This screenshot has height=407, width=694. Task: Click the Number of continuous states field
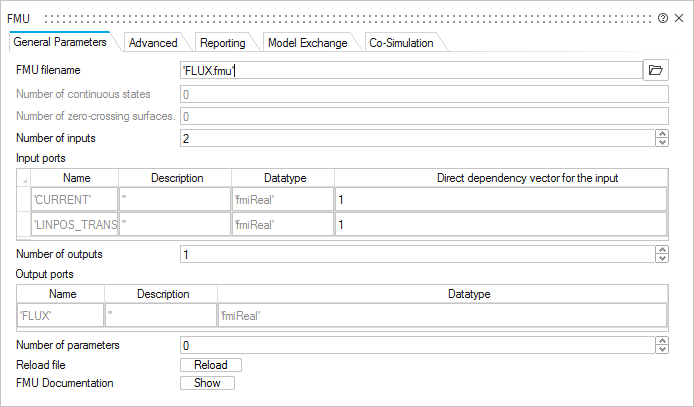coord(424,94)
